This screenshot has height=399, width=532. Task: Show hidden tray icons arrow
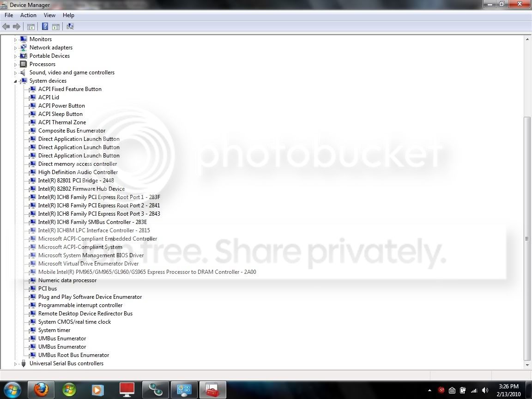pos(429,391)
